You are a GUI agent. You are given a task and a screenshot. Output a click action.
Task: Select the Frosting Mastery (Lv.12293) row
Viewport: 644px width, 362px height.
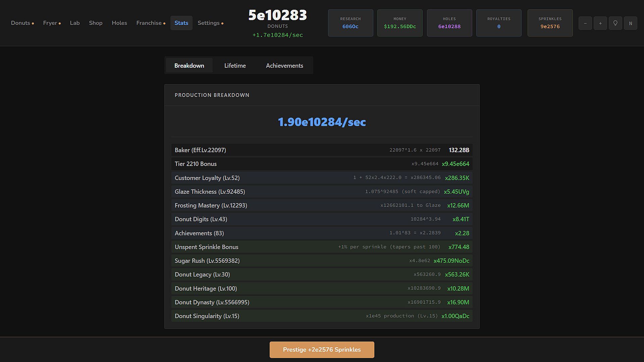point(322,205)
